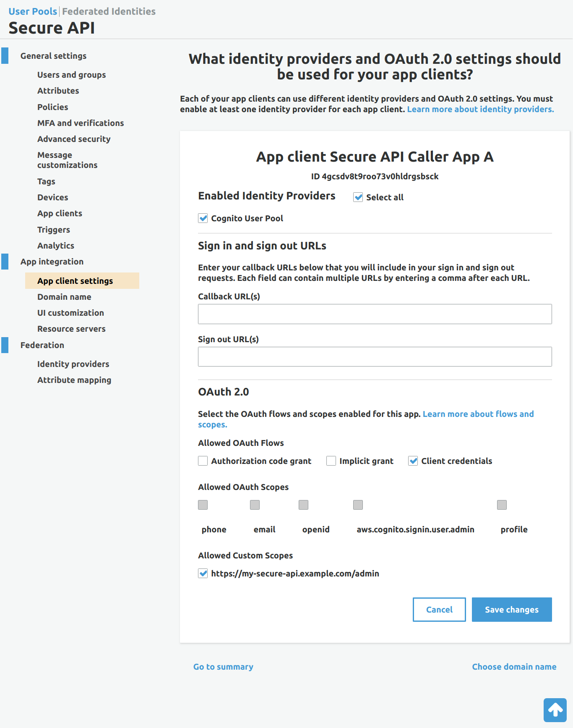The width and height of the screenshot is (573, 728).
Task: Switch to the Federated Identities tab
Action: (x=109, y=11)
